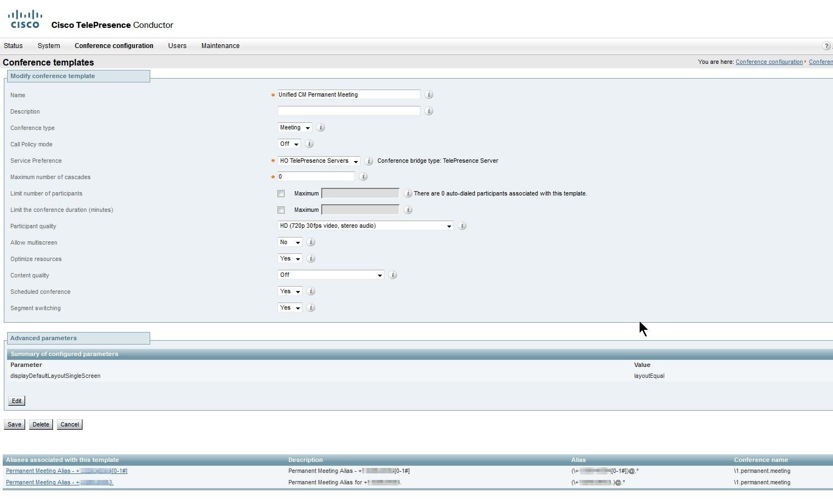Image resolution: width=833 pixels, height=504 pixels.
Task: Enable Limit the conference duration checkbox
Action: [281, 210]
